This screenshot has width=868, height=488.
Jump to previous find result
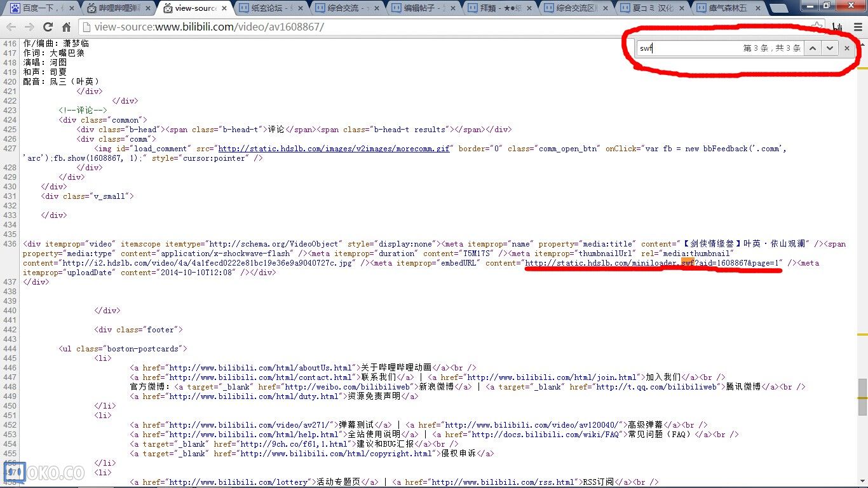tap(813, 48)
